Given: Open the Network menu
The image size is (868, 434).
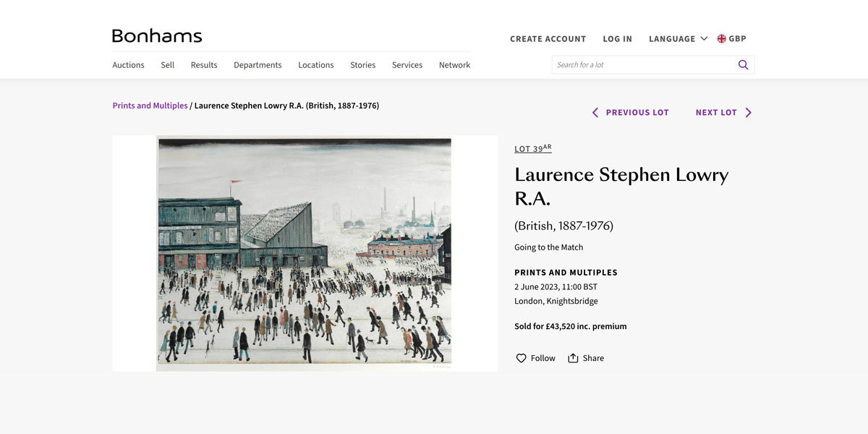Looking at the screenshot, I should click(454, 65).
